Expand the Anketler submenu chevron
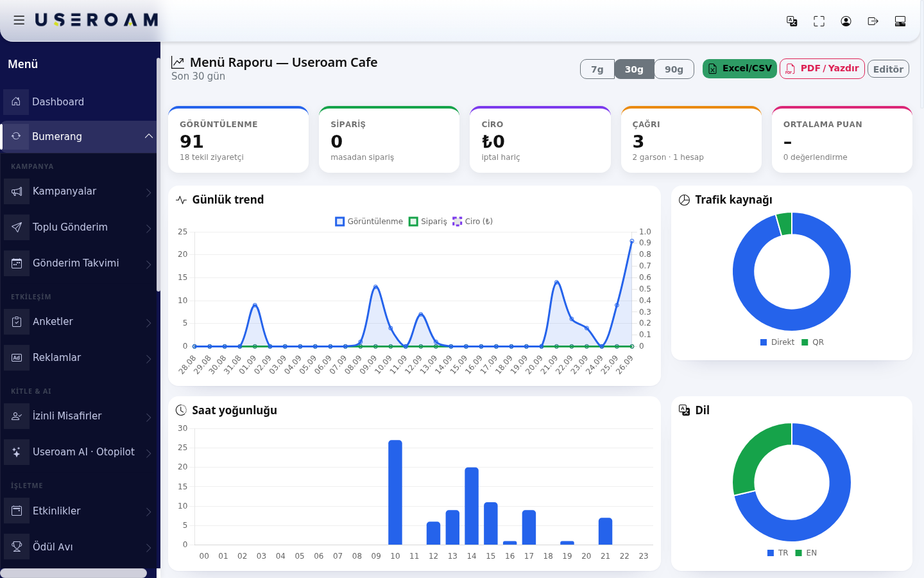 (x=148, y=322)
